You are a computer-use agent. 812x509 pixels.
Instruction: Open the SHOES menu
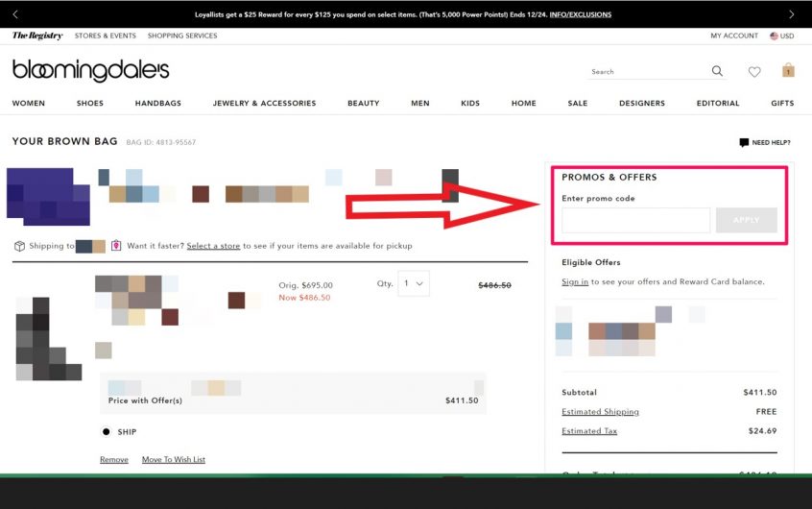coord(90,103)
